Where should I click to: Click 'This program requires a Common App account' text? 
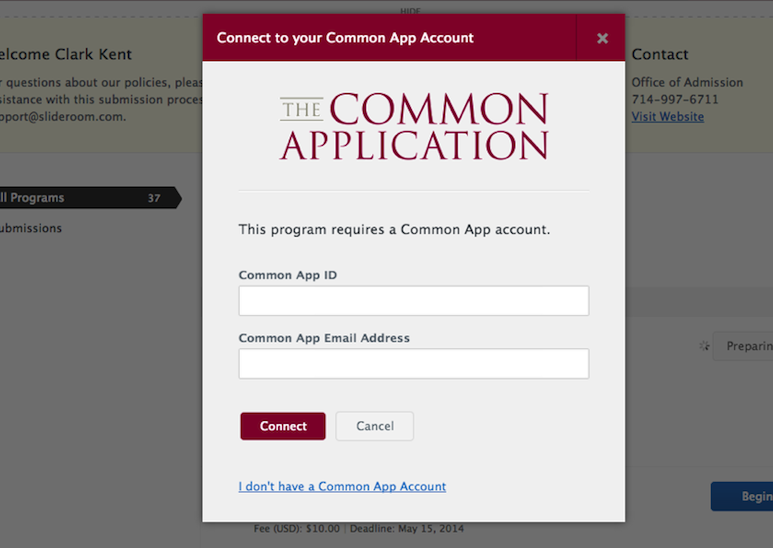(x=394, y=230)
